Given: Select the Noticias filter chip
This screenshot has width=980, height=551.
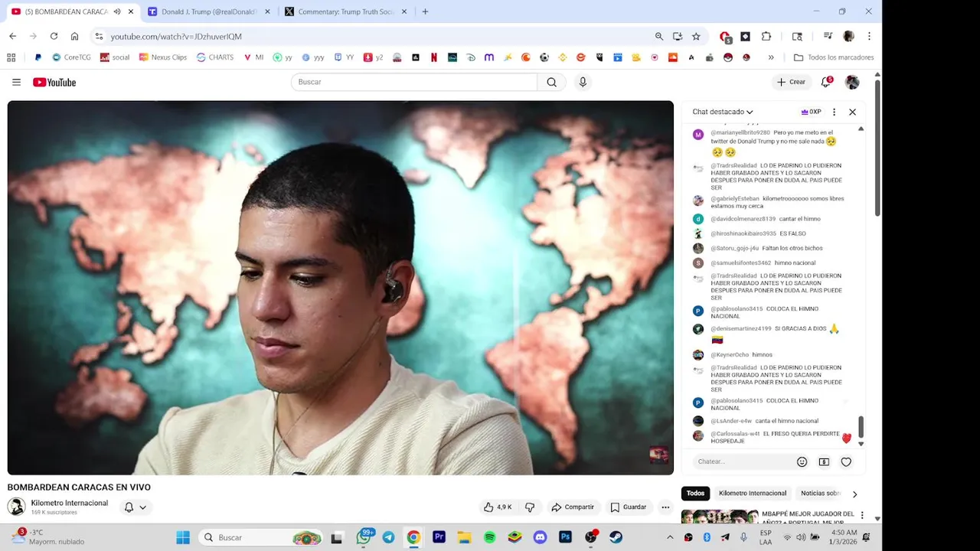Looking at the screenshot, I should point(820,494).
